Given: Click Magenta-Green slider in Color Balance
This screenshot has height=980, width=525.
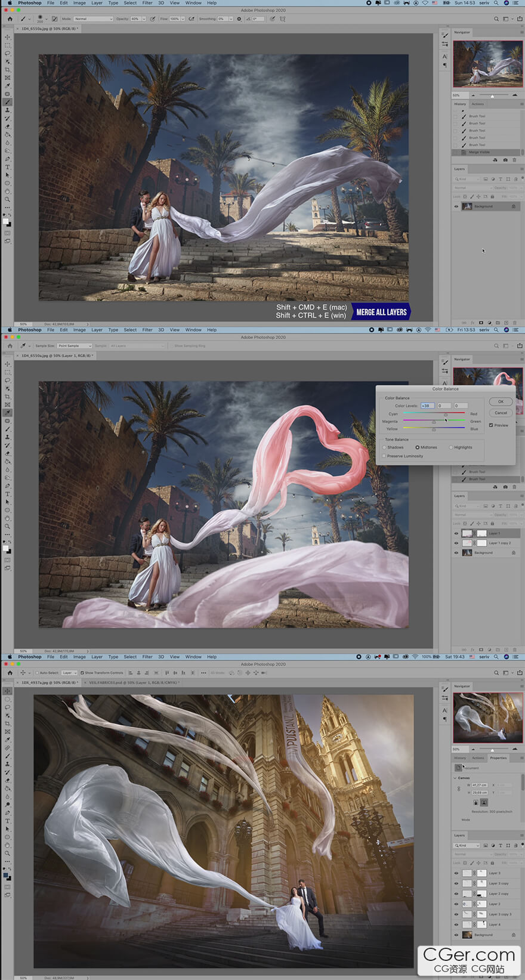Looking at the screenshot, I should 434,421.
